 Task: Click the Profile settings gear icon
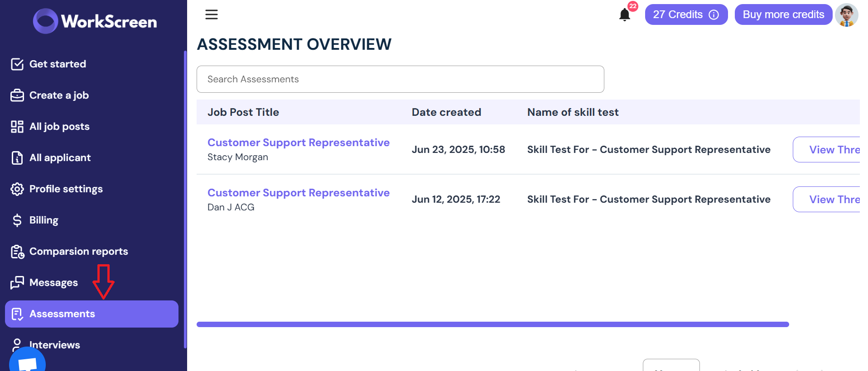pos(17,189)
